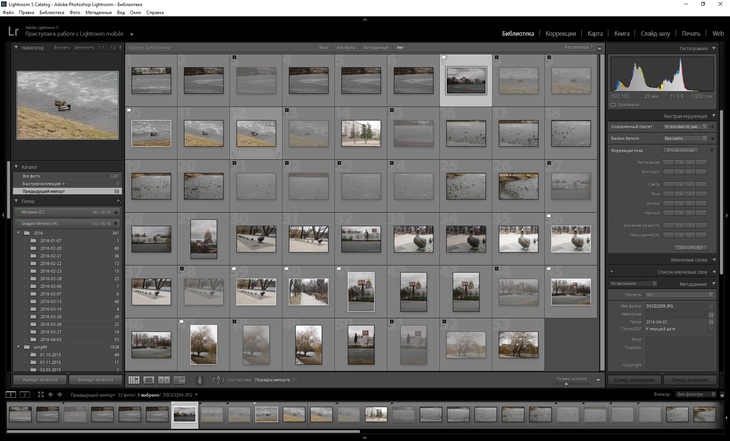Click the Import catalog button
730x441 pixels.
click(x=40, y=380)
